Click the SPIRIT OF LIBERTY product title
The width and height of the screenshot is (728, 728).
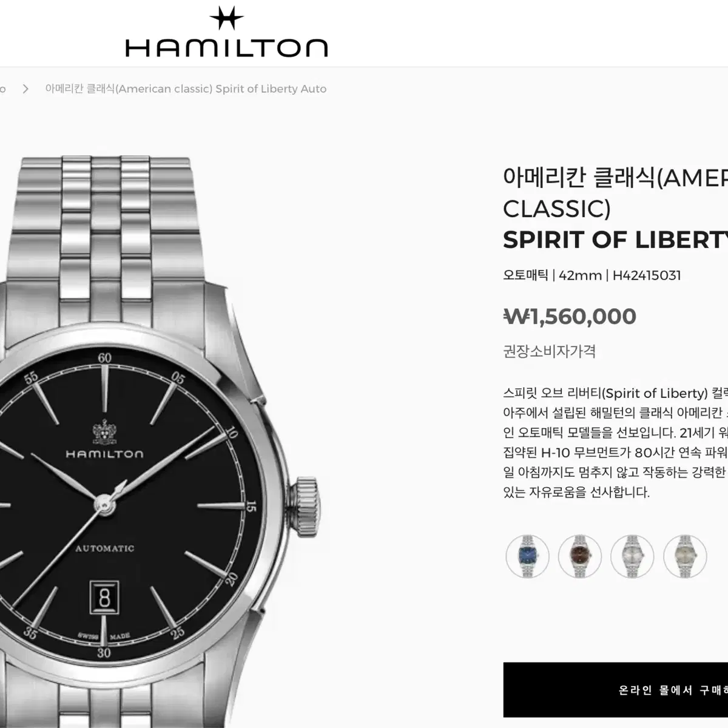click(615, 240)
